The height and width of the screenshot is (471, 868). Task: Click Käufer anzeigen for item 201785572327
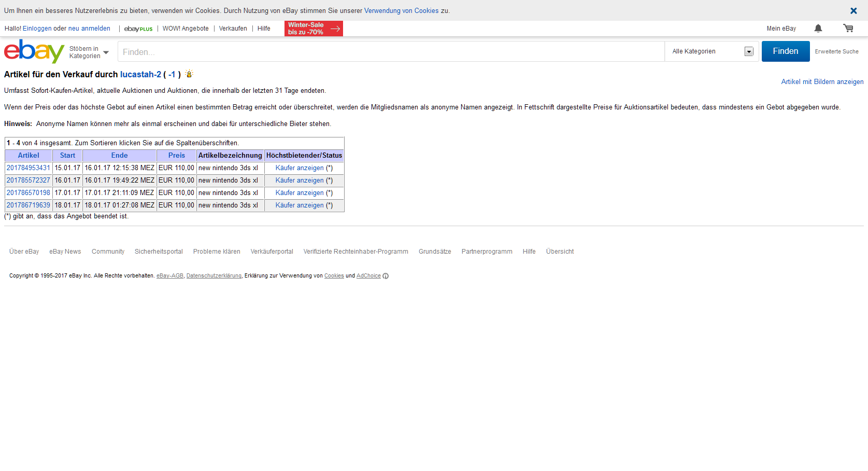click(300, 180)
